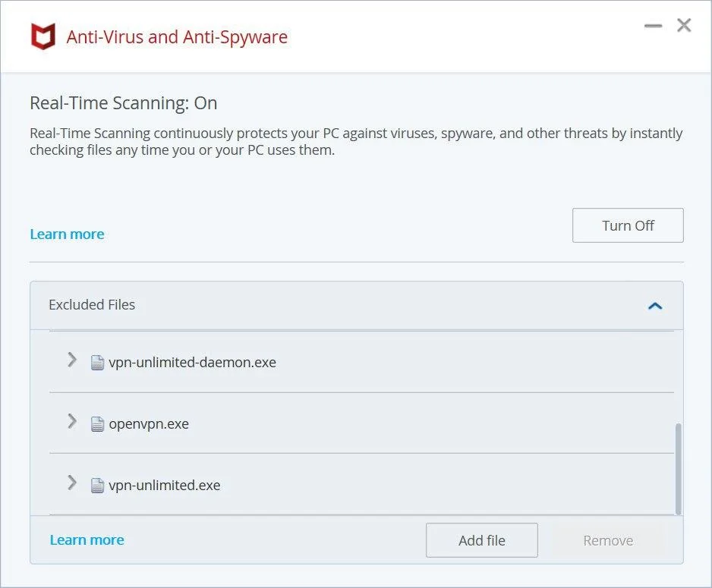This screenshot has height=588, width=712.
Task: Expand details arrow for vpn-unlimited-daemon.exe
Action: (x=72, y=360)
